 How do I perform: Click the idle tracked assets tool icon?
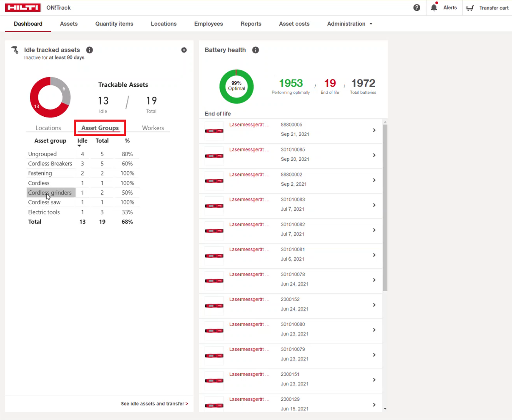click(x=15, y=50)
